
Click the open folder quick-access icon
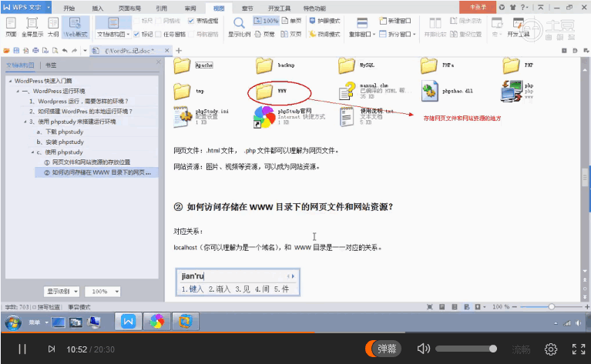click(6, 51)
